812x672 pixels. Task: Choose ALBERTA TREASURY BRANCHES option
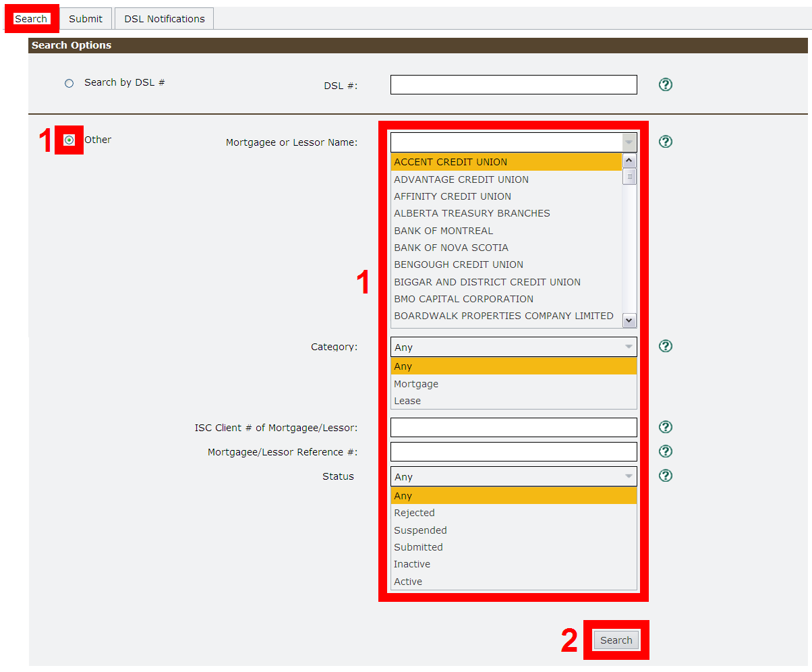(506, 213)
